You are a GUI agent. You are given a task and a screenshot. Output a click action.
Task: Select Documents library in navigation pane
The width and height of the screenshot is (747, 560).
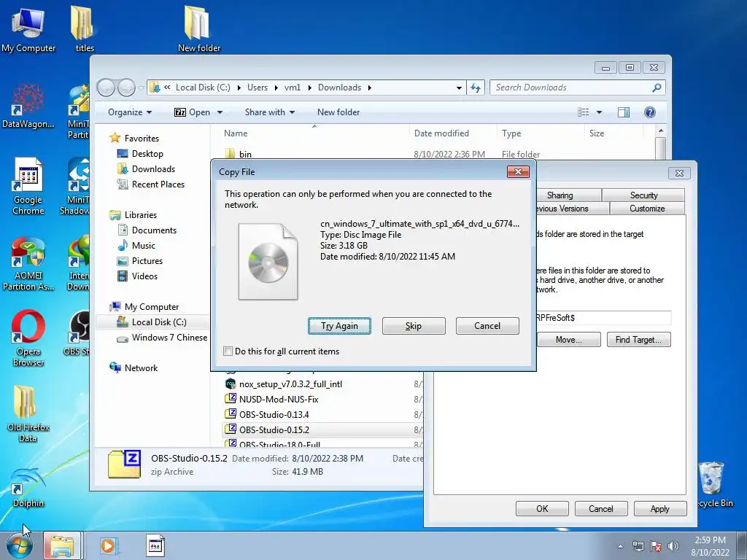tap(154, 230)
